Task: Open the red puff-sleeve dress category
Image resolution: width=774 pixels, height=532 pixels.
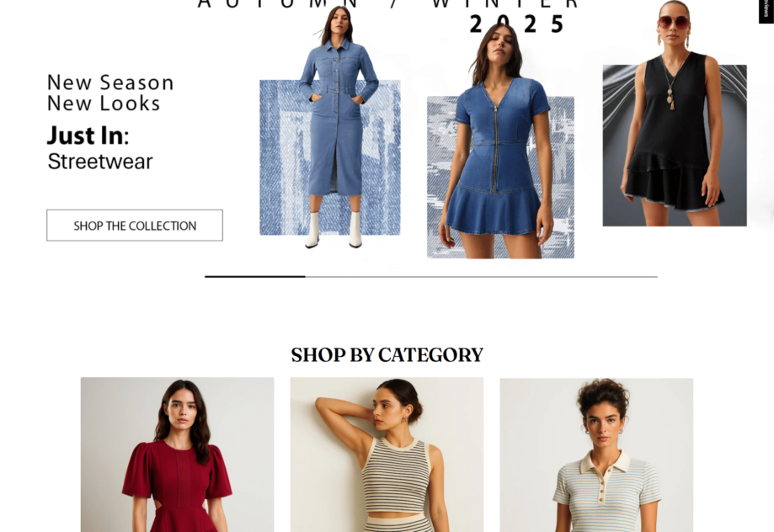Action: 177,455
